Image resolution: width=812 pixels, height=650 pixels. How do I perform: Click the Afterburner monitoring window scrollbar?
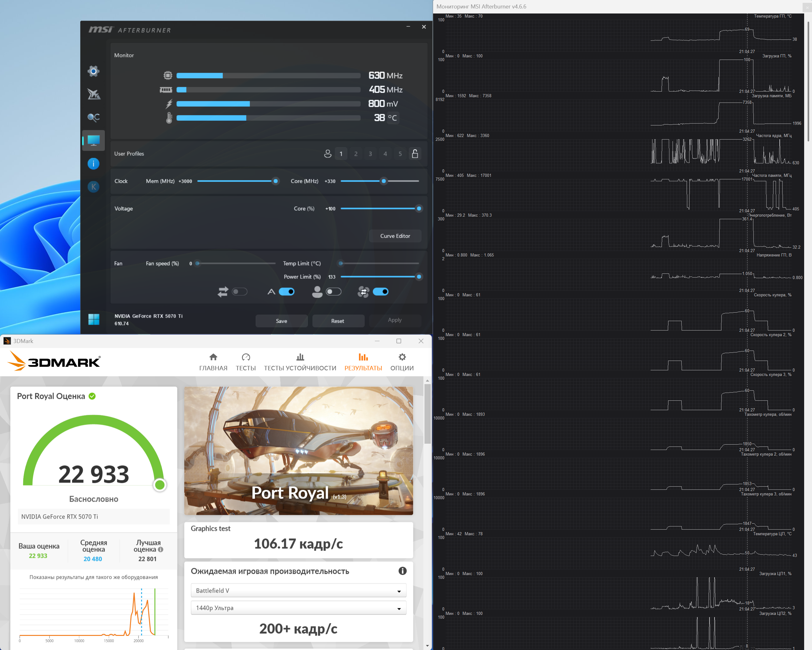[x=808, y=82]
